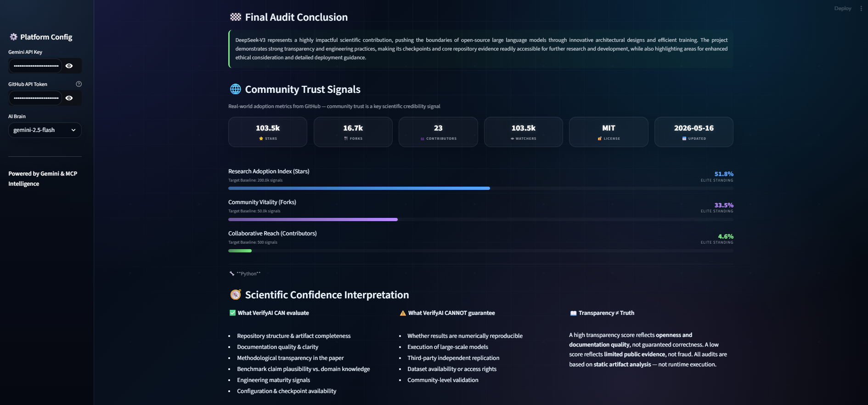This screenshot has height=405, width=868.
Task: Click the star icon under 103.5k stars
Action: tap(261, 138)
